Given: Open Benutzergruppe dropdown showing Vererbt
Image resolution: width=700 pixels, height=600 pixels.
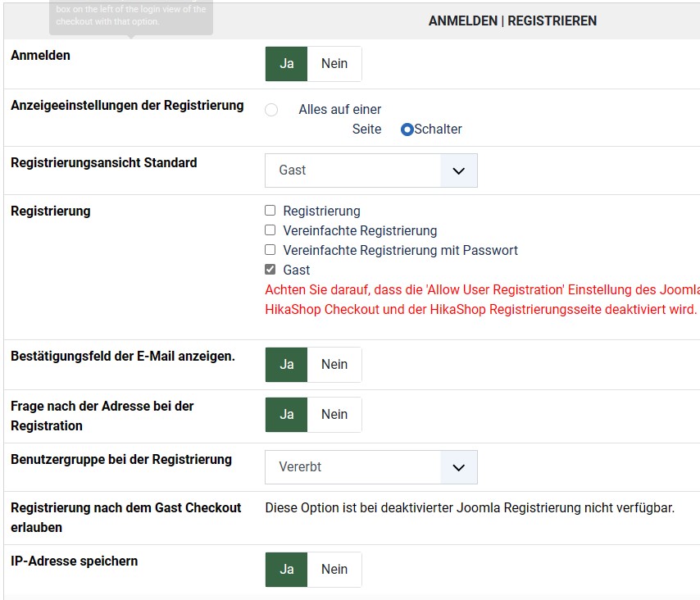Looking at the screenshot, I should [x=353, y=467].
